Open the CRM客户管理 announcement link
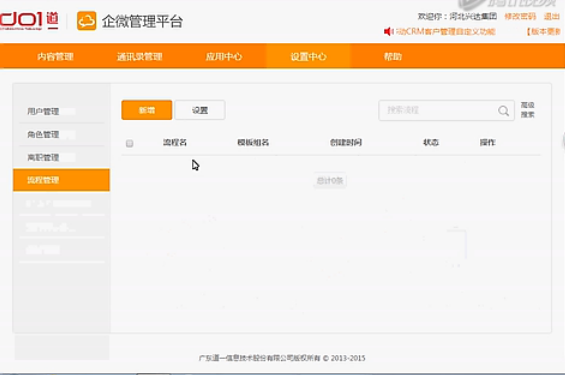Viewport: 565px width, 375px height. pyautogui.click(x=445, y=32)
